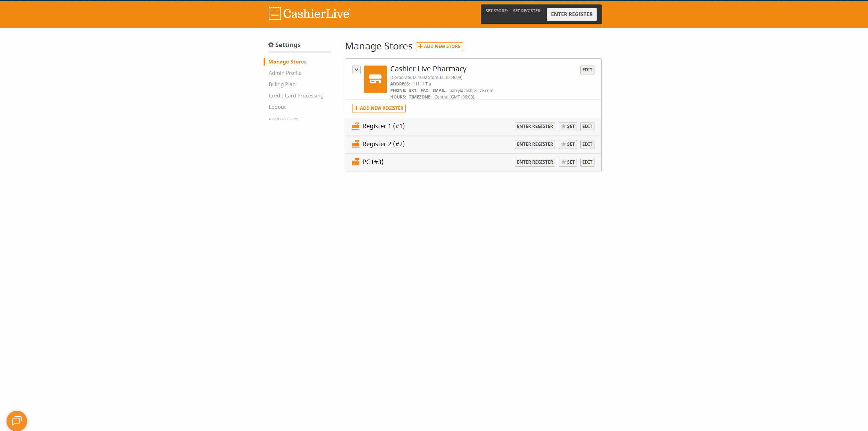Click Add New Register button
This screenshot has height=431, width=868.
point(379,108)
